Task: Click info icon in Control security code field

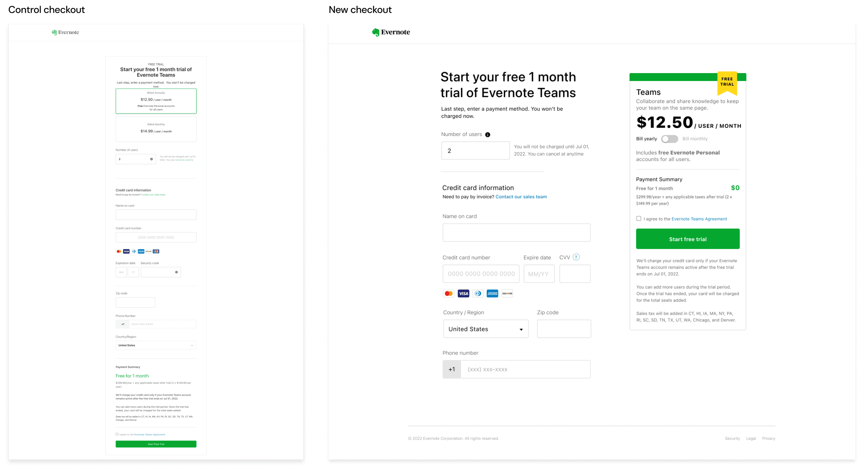Action: [x=177, y=272]
